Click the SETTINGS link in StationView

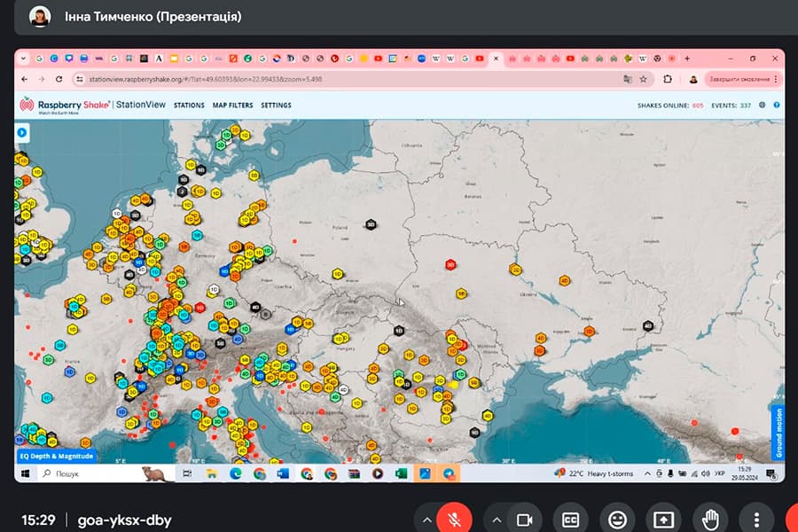(x=276, y=106)
